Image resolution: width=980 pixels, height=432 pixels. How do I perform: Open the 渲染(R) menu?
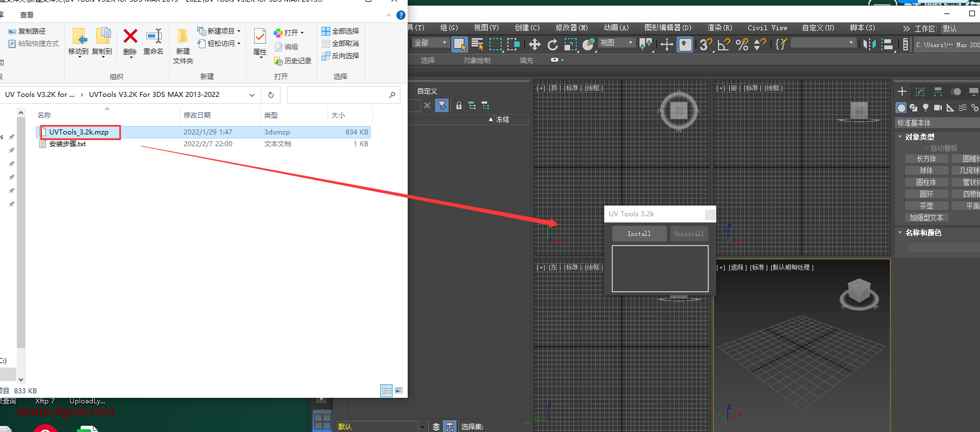(x=720, y=27)
